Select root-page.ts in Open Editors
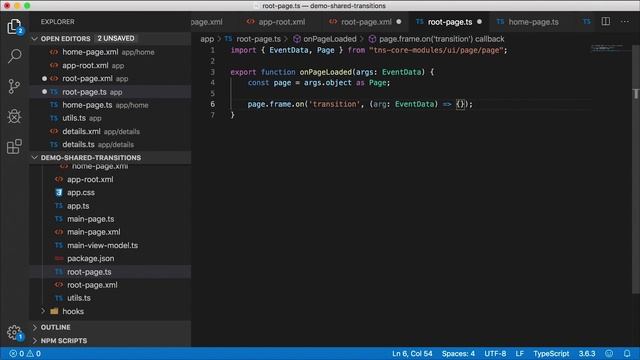The image size is (640, 360). pos(110,92)
